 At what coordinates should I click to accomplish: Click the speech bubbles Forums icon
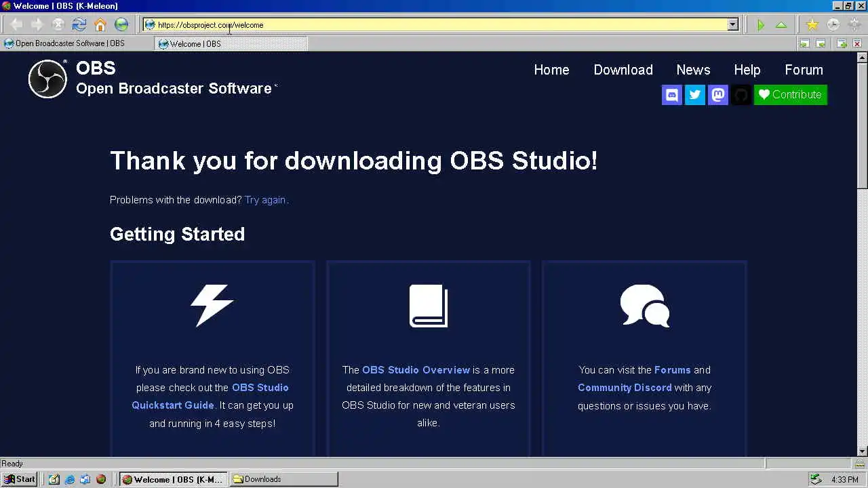[x=645, y=306]
